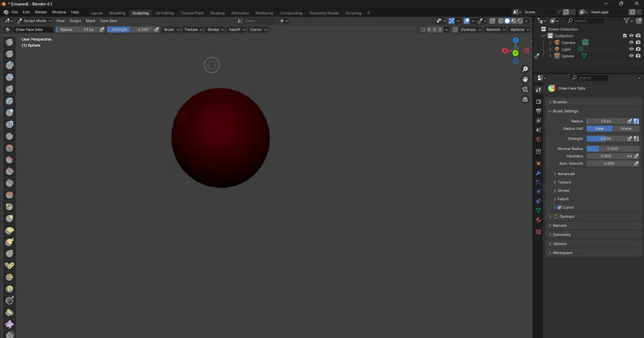This screenshot has height=338, width=644.
Task: Enable the Dyntopo checkbox in properties panel
Action: pyautogui.click(x=556, y=217)
